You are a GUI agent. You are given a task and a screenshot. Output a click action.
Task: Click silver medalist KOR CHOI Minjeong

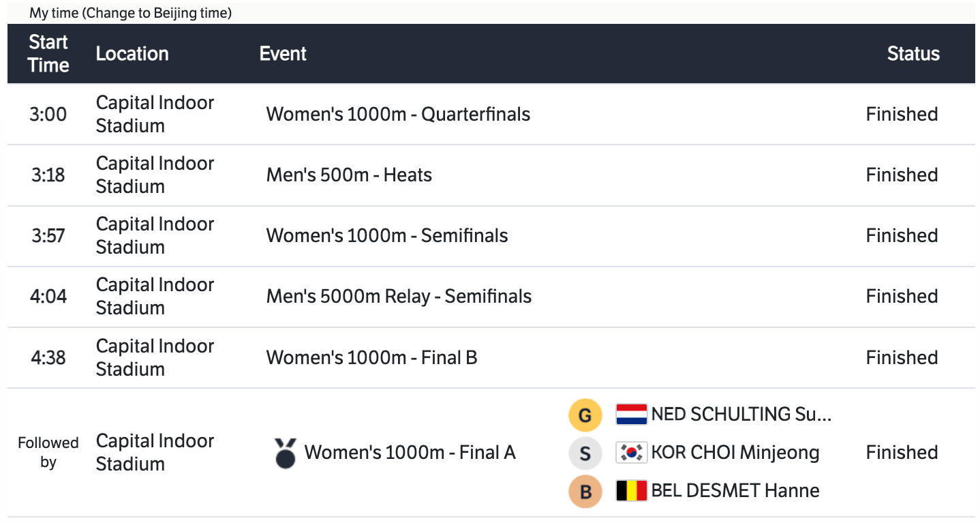[735, 453]
